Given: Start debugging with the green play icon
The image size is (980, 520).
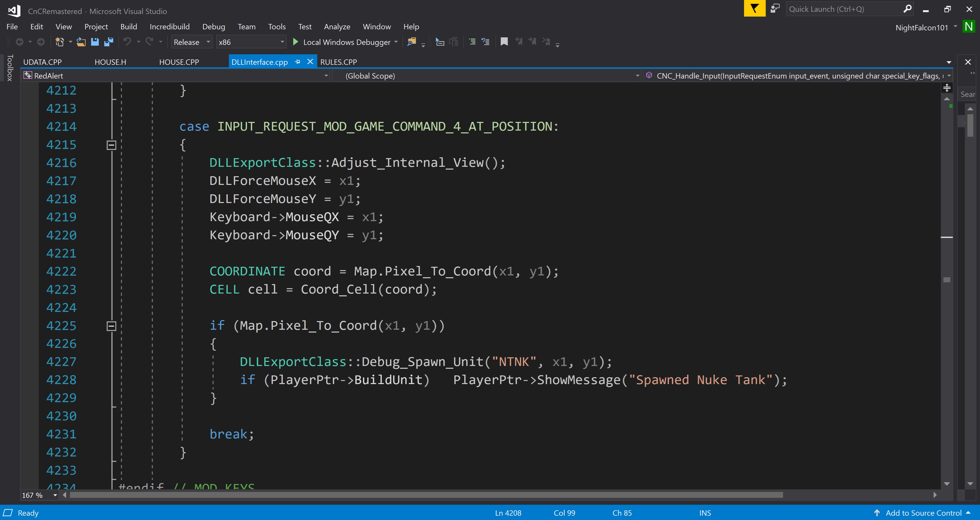Looking at the screenshot, I should (295, 42).
